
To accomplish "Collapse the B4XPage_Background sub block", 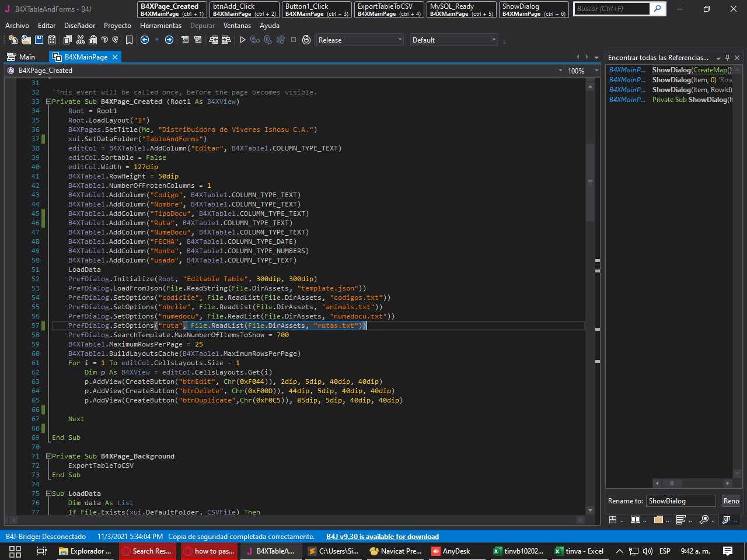I will click(48, 456).
